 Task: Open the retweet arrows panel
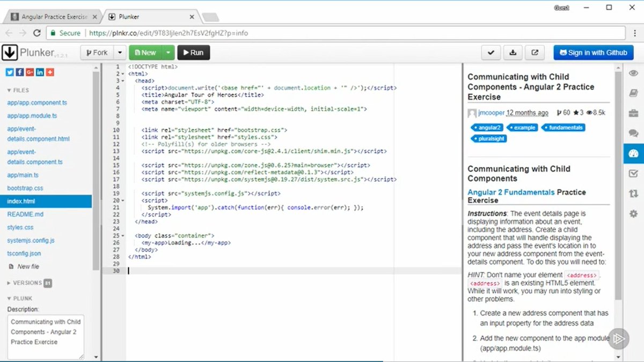[x=633, y=194]
